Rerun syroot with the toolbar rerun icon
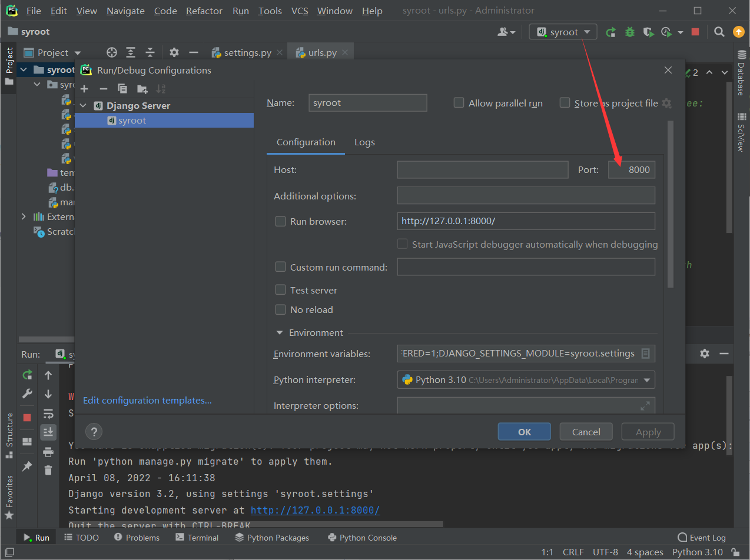Screen dimensions: 750x560 (611, 32)
